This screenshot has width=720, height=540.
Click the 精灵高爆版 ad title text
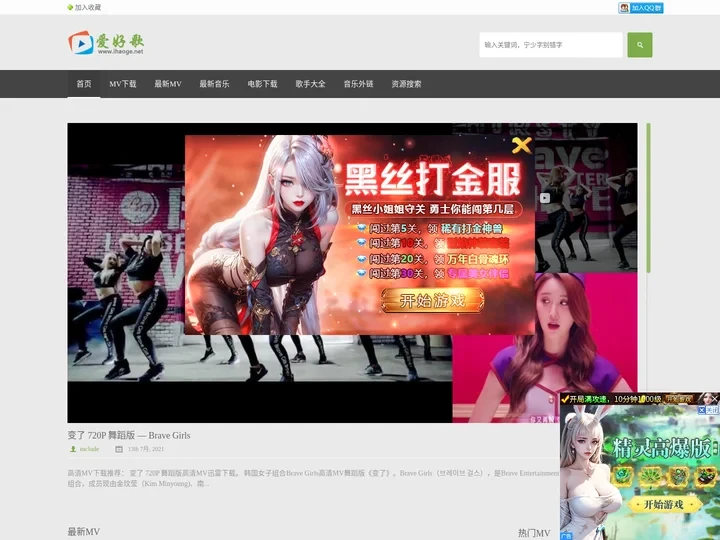(662, 447)
